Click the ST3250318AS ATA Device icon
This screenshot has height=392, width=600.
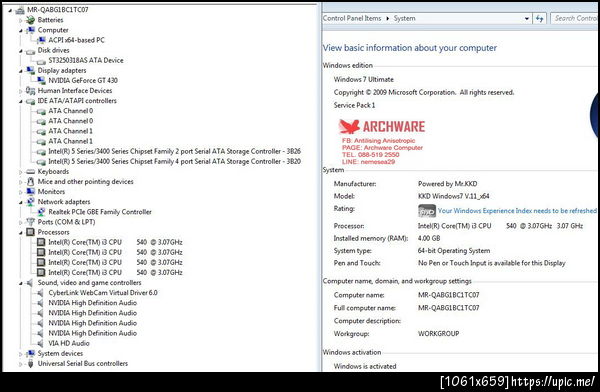pos(41,61)
